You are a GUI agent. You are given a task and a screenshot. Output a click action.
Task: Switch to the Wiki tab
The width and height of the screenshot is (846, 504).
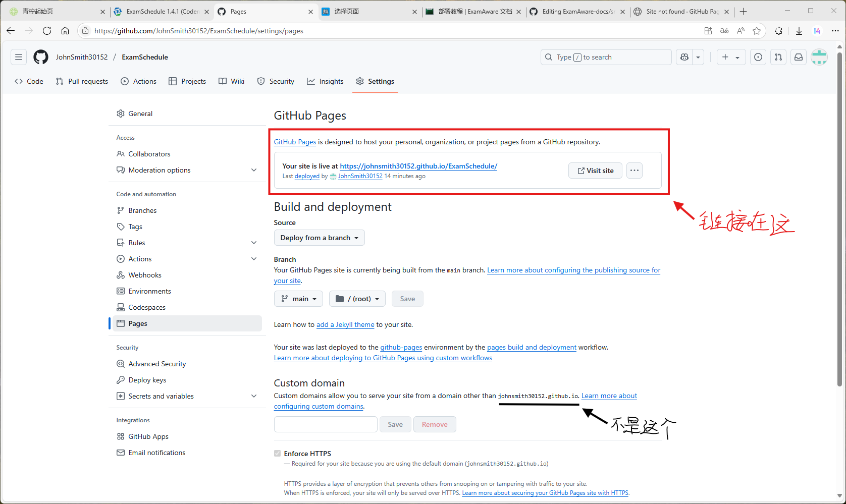click(232, 81)
